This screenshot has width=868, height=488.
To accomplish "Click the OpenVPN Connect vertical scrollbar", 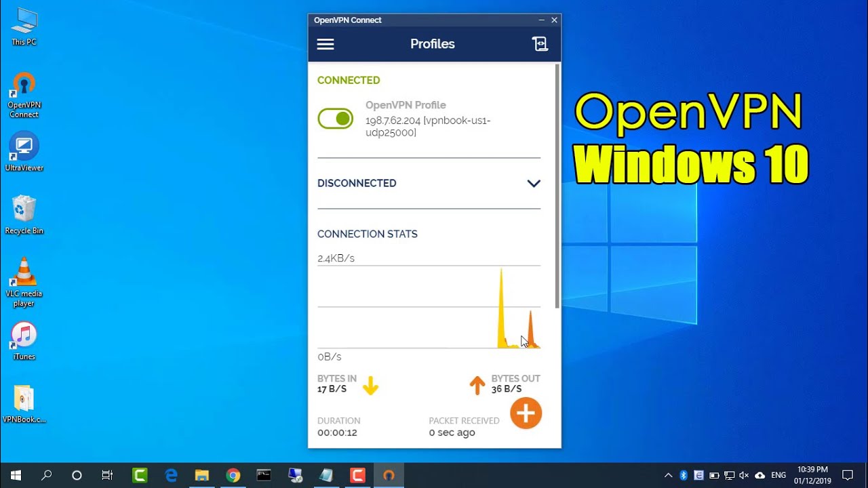I will pos(557,186).
